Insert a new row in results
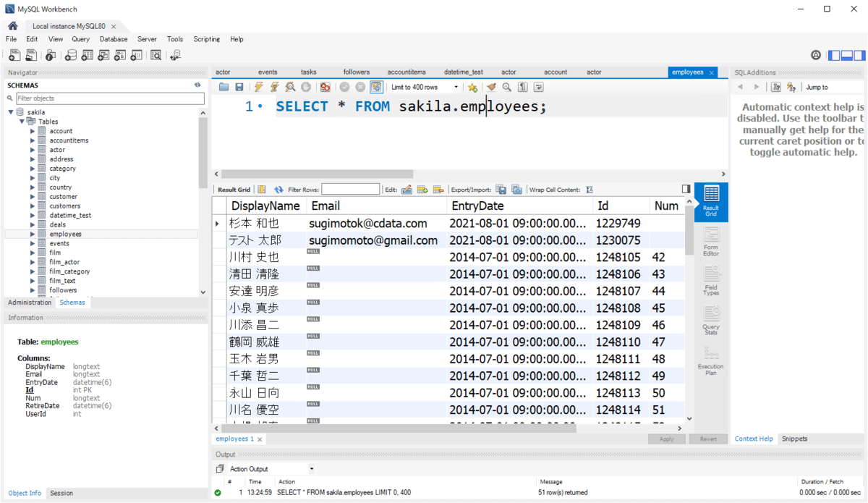Screen dimensions: 868x503 tap(422, 190)
